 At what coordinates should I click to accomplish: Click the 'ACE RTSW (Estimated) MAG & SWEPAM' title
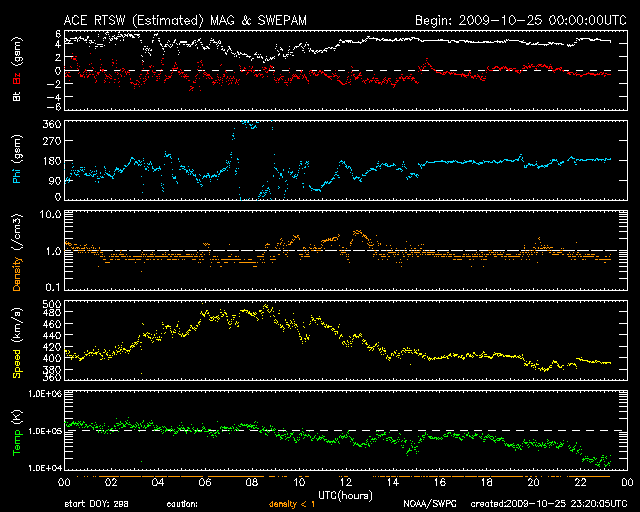(185, 20)
